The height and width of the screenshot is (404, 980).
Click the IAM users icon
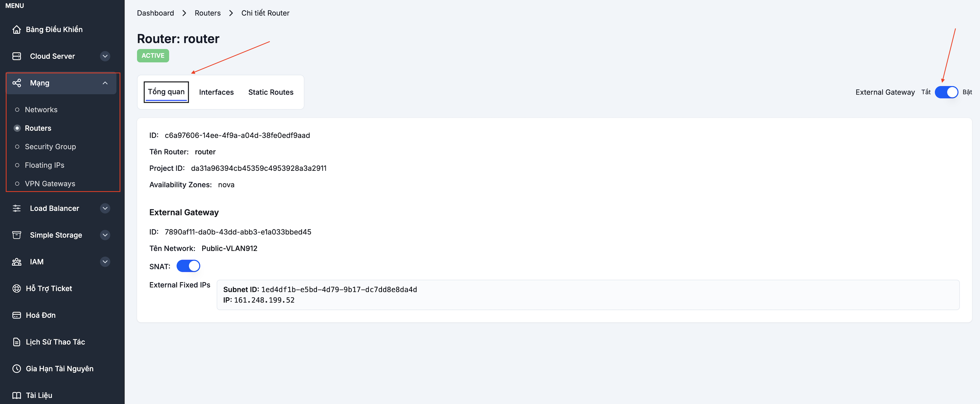coord(16,262)
